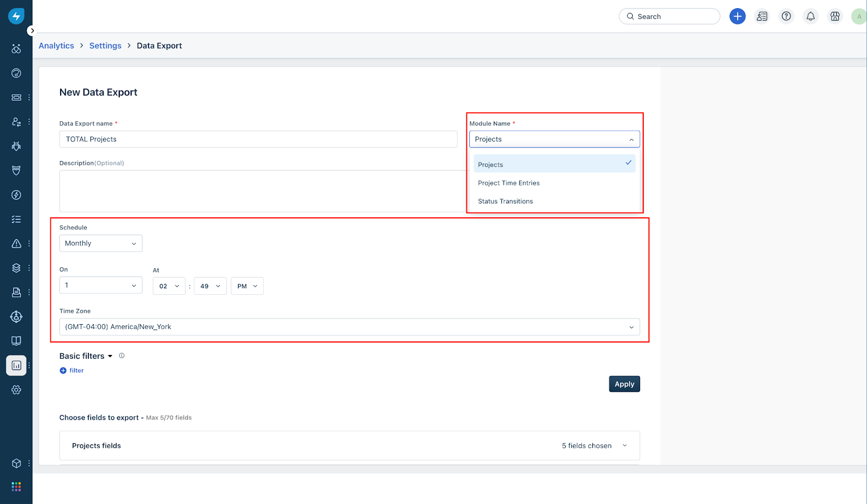Add a filter via the filter link
867x504 pixels.
[x=72, y=371]
